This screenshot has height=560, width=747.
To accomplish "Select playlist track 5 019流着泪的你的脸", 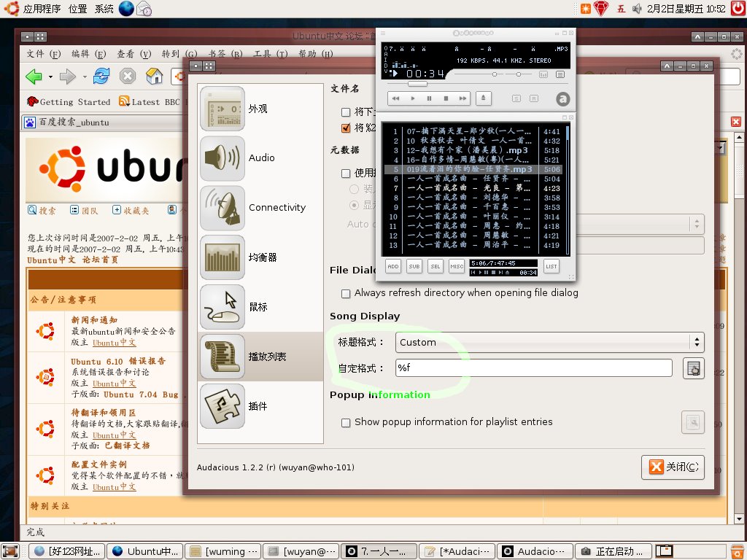I will [474, 169].
